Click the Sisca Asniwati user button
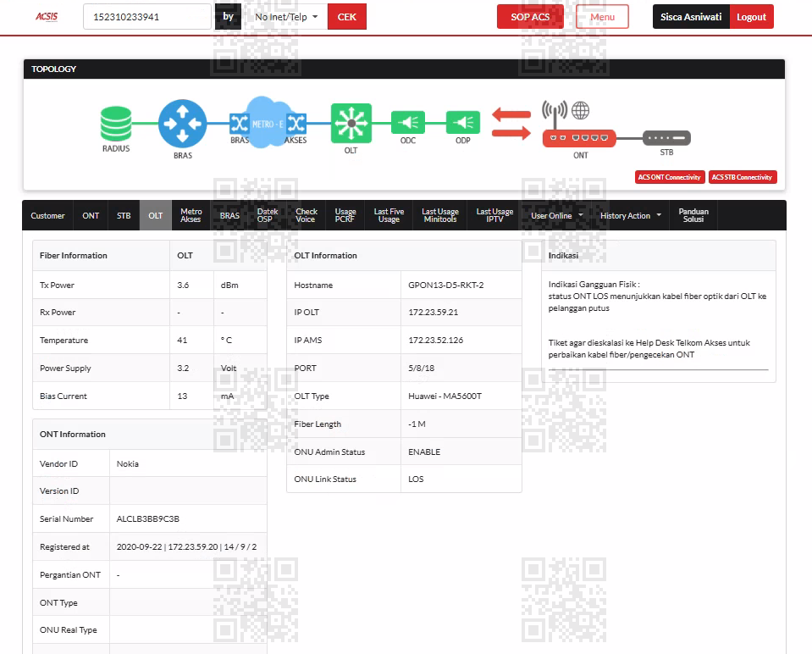This screenshot has width=812, height=654. point(691,17)
